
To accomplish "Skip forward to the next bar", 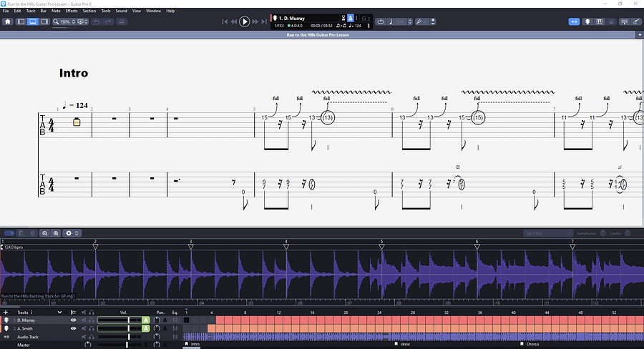I will (255, 21).
